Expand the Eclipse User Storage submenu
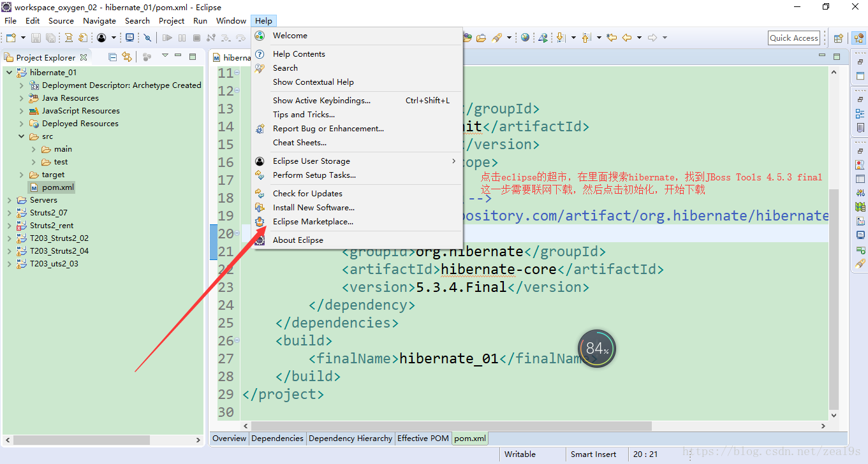 (357, 161)
